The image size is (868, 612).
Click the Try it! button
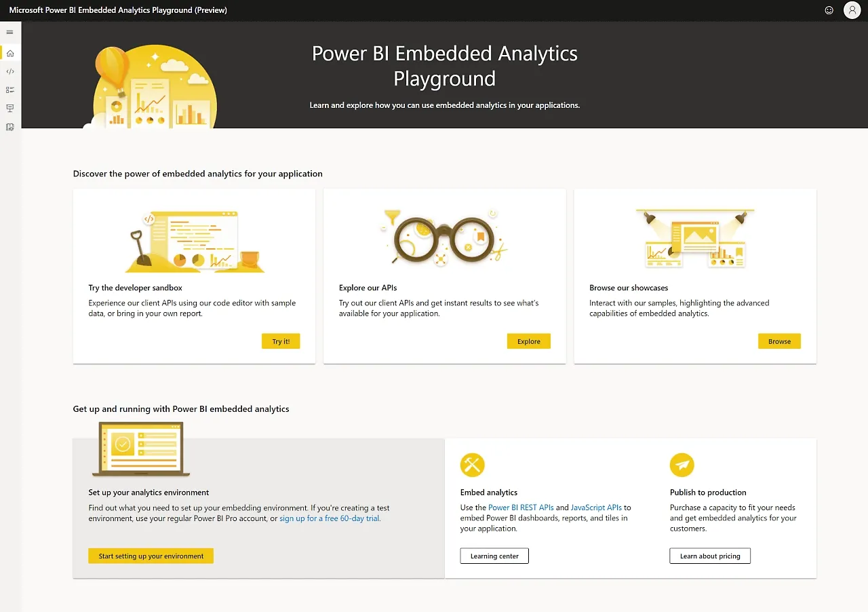point(281,341)
